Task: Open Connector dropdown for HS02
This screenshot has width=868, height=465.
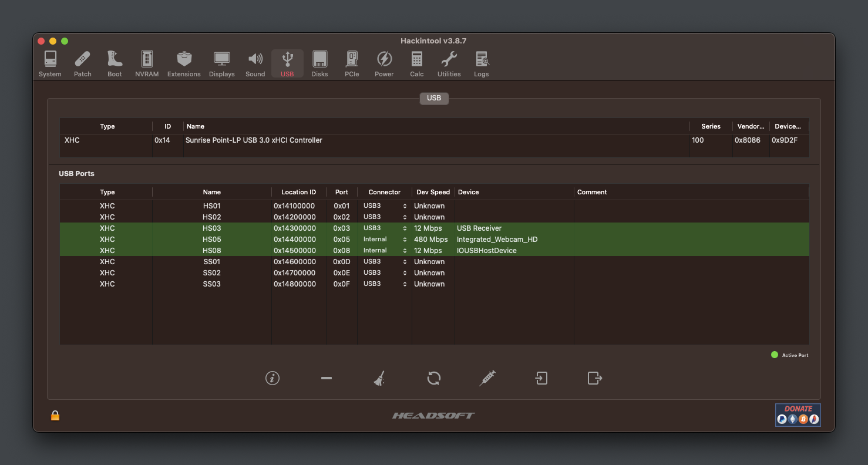Action: (385, 217)
